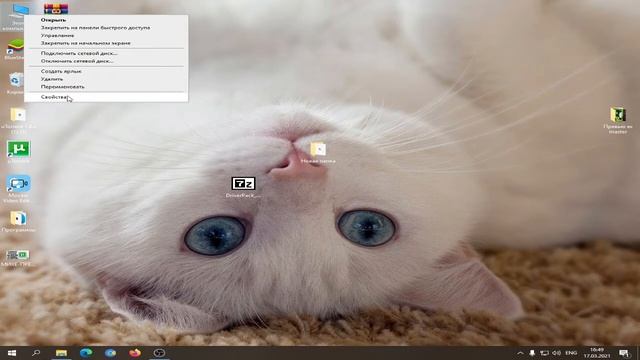This screenshot has height=360, width=640.
Task: Open taskbar search magnifier
Action: (36, 353)
